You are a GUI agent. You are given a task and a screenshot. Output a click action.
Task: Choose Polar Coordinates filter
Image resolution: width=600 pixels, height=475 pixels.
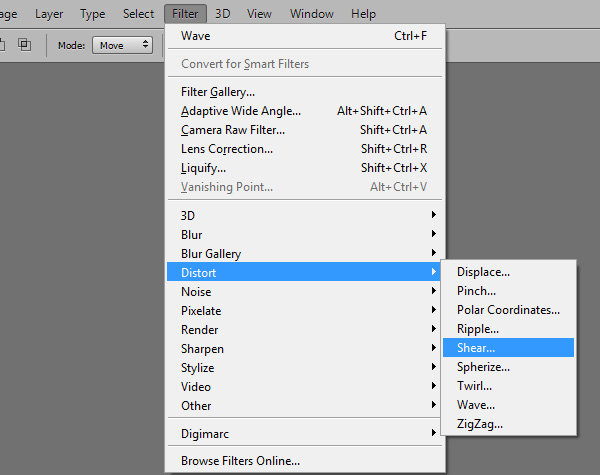coord(508,310)
